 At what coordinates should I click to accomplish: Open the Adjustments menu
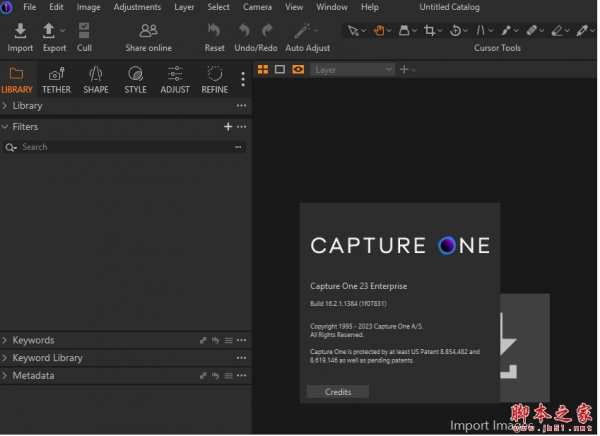pyautogui.click(x=137, y=7)
